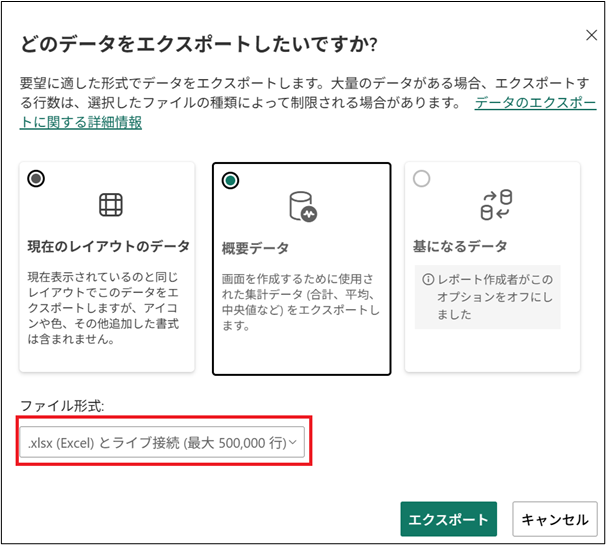This screenshot has width=606, height=545.
Task: Click the 現在表示されているのと同じ description text
Action: coord(103,308)
